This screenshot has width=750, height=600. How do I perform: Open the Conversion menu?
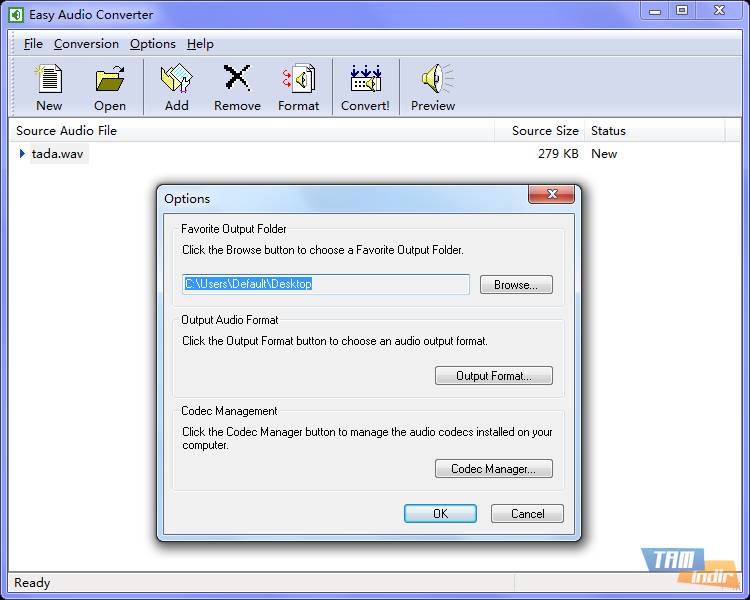pos(86,44)
